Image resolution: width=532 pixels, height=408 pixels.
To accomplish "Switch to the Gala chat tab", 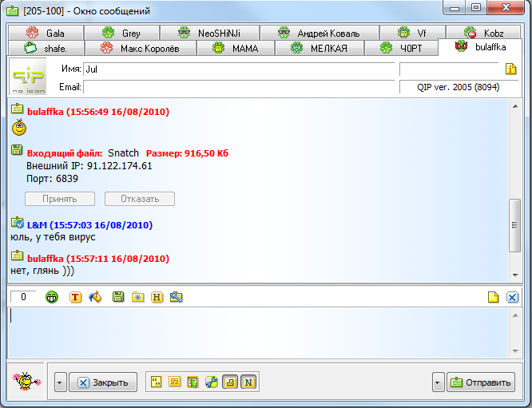I will (x=46, y=33).
